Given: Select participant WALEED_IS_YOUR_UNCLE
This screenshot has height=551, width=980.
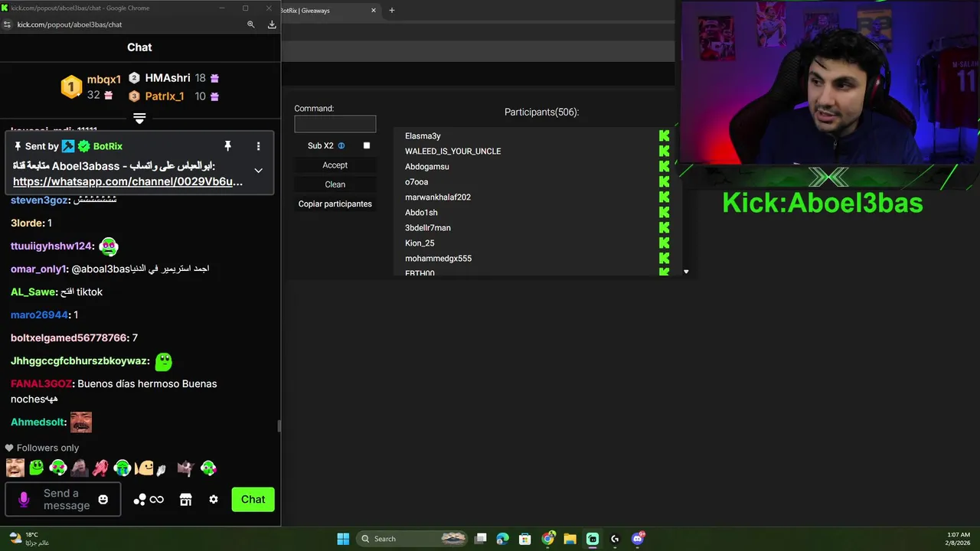Looking at the screenshot, I should pyautogui.click(x=452, y=152).
